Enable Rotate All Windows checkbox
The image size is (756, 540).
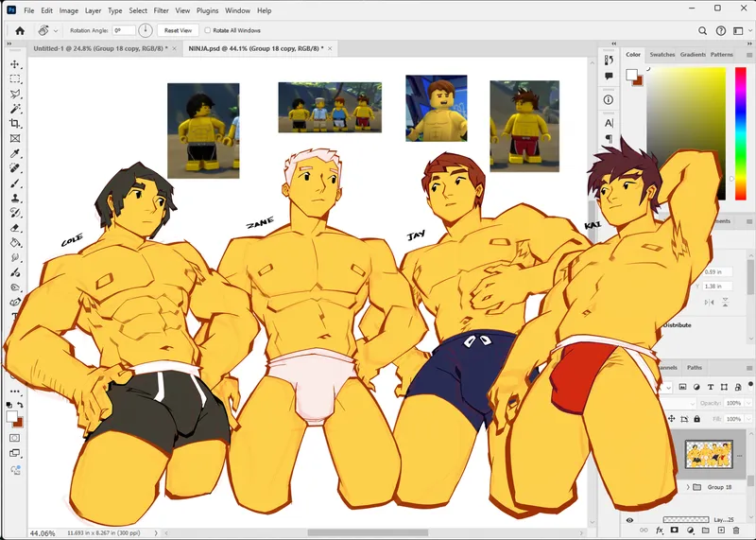[x=207, y=30]
